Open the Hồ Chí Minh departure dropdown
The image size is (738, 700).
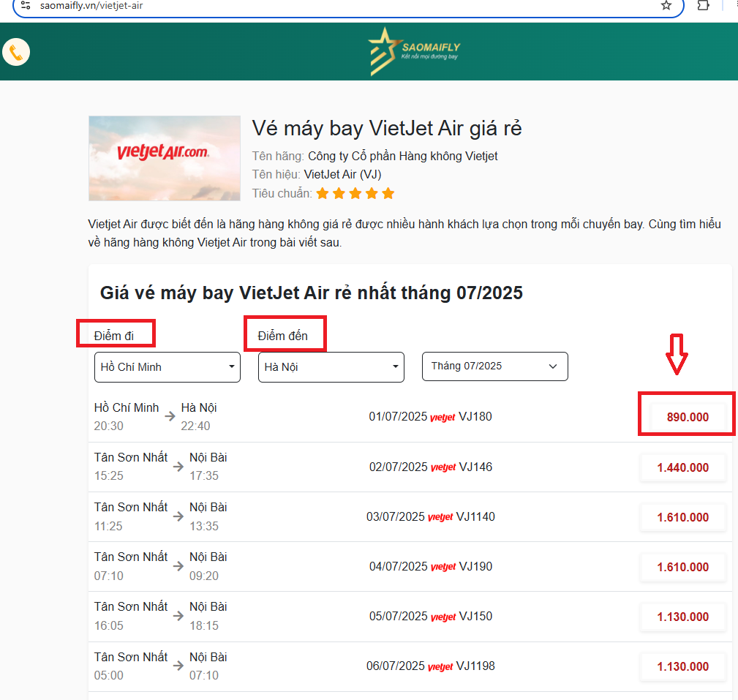point(167,367)
